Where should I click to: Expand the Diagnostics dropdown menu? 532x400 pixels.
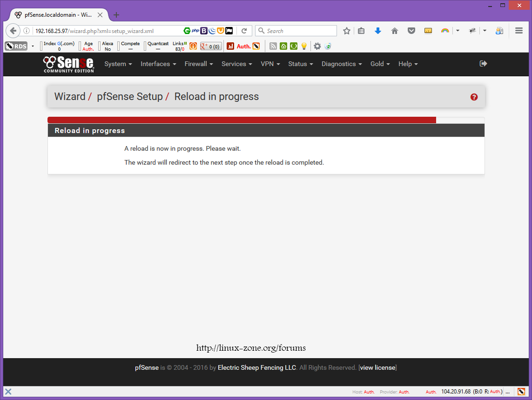[x=342, y=64]
